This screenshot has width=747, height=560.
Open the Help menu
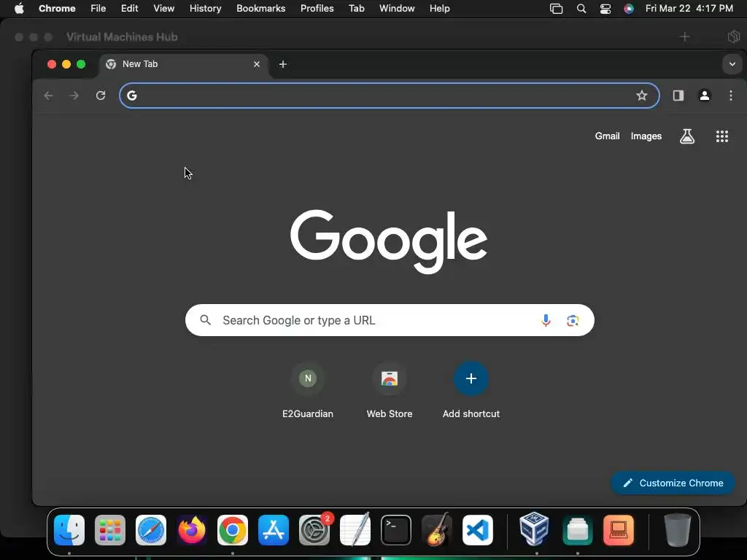(x=439, y=9)
